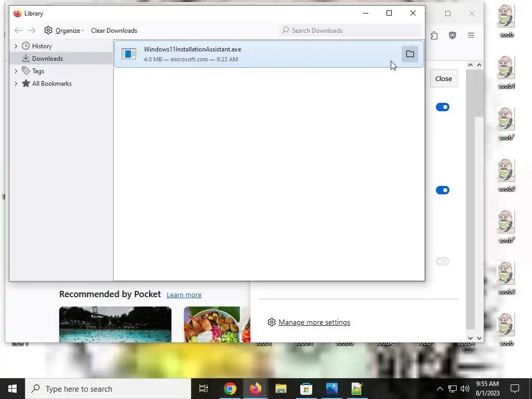Focus the Search Downloads field
532x399 pixels.
coord(351,31)
